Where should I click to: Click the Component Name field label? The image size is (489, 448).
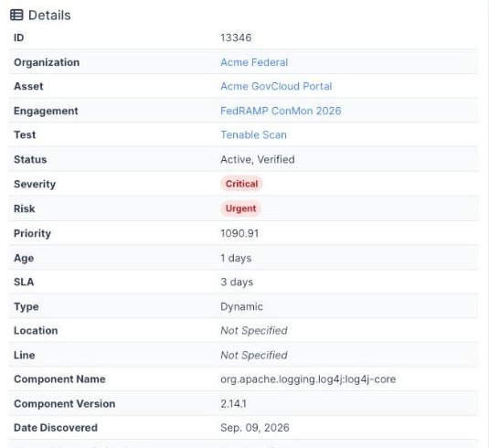(59, 379)
